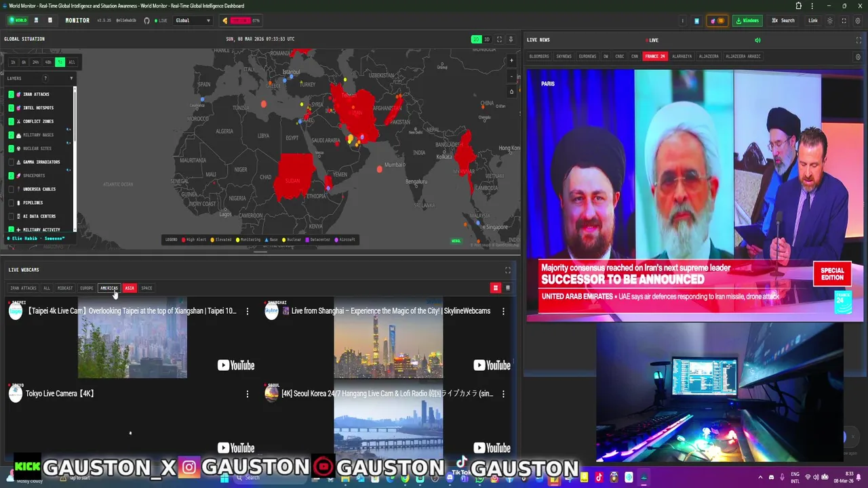Select the 1h time range
Image resolution: width=868 pixels, height=488 pixels.
coord(13,62)
